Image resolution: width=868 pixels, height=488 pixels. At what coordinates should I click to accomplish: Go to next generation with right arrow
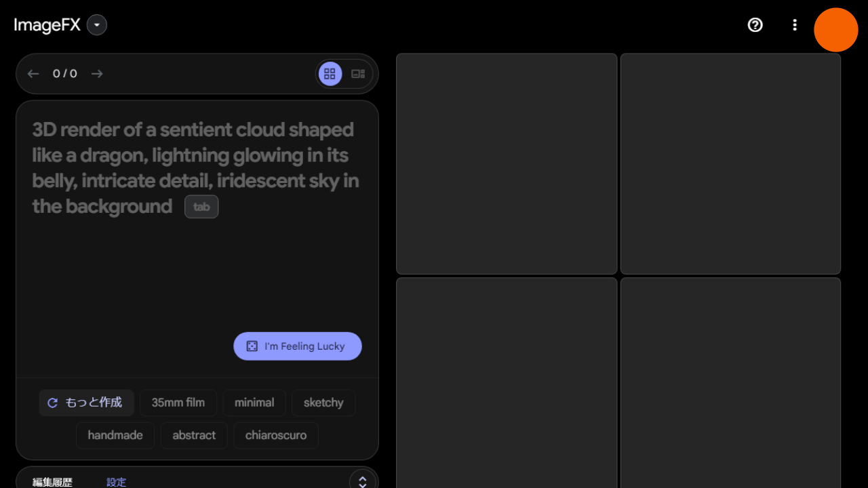97,74
